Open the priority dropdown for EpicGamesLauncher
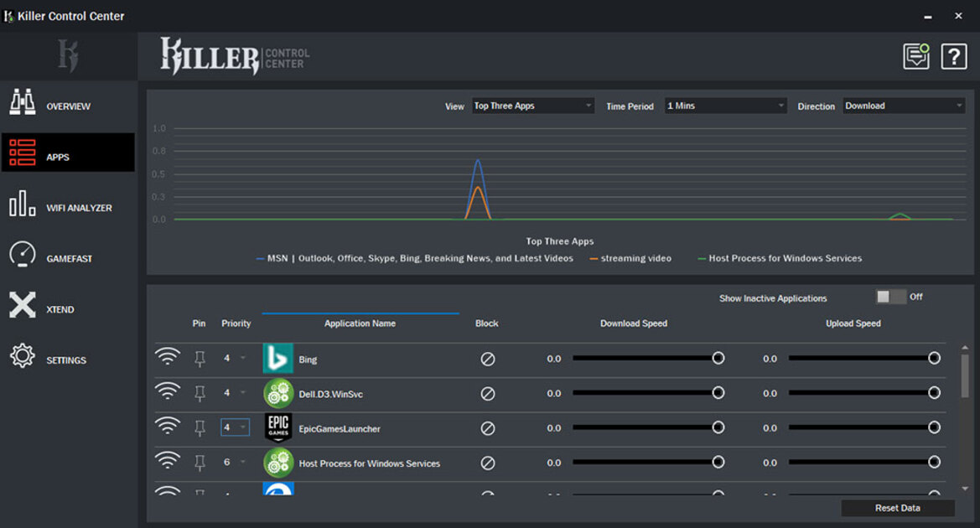Image resolution: width=980 pixels, height=528 pixels. click(235, 427)
